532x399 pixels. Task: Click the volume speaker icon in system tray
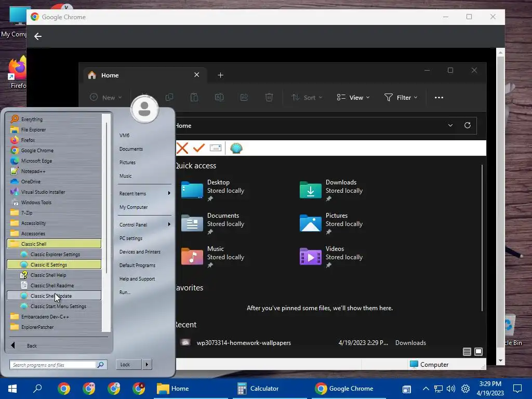pos(451,389)
